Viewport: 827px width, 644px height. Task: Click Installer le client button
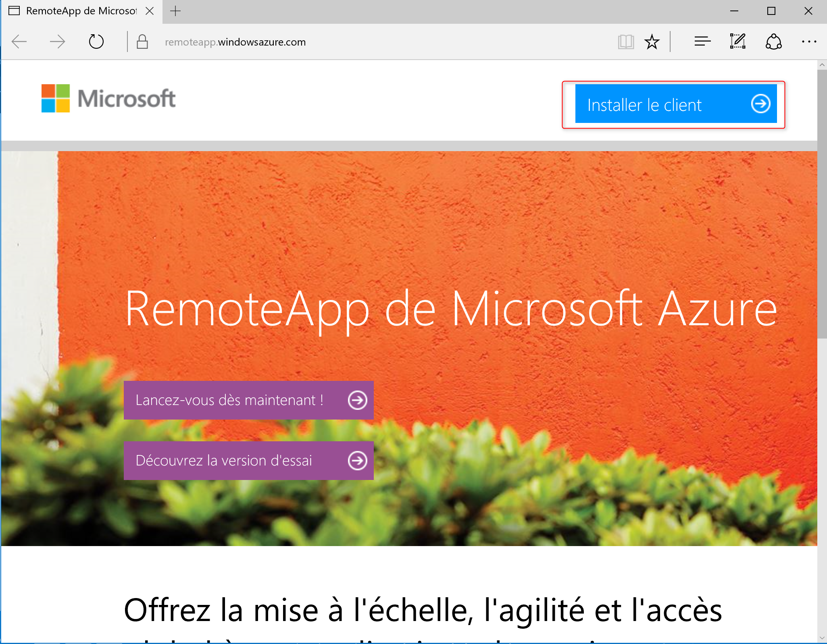[676, 104]
